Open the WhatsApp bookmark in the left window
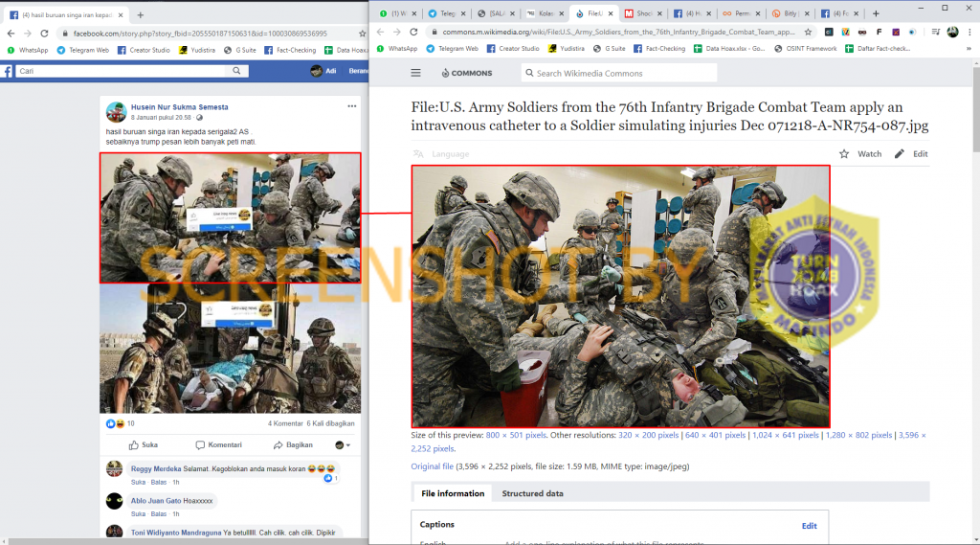The image size is (980, 545). tap(28, 50)
